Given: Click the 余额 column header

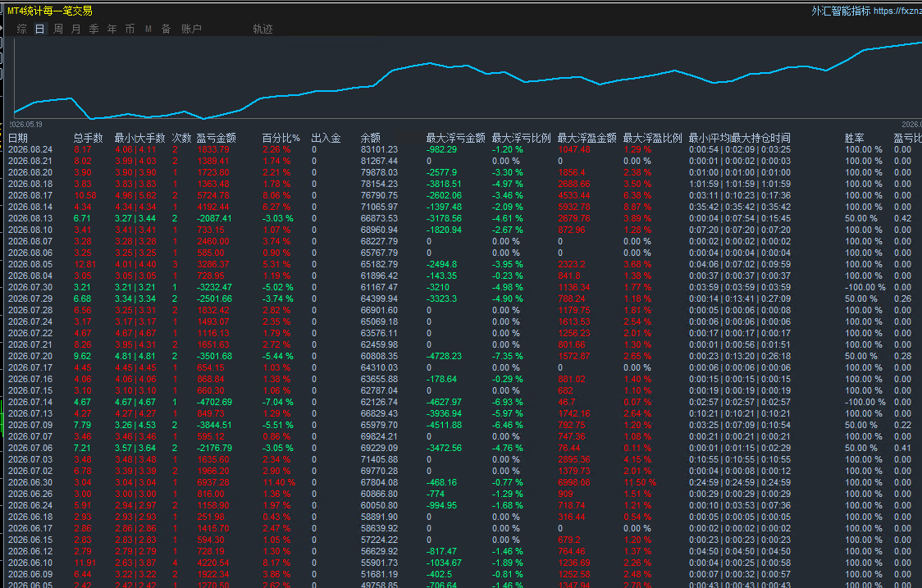Looking at the screenshot, I should click(371, 138).
